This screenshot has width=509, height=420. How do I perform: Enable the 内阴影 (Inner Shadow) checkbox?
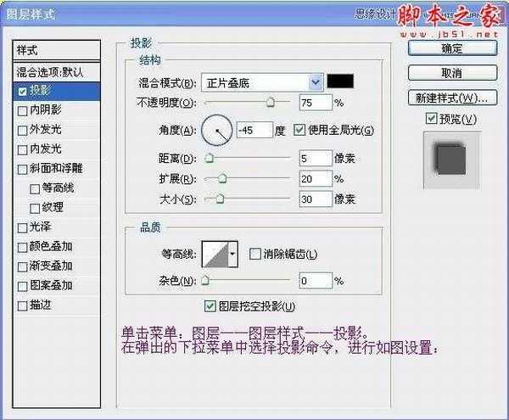pos(22,109)
